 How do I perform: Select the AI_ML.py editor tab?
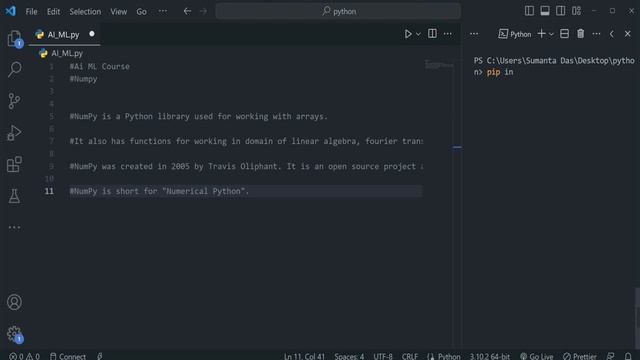(x=64, y=35)
